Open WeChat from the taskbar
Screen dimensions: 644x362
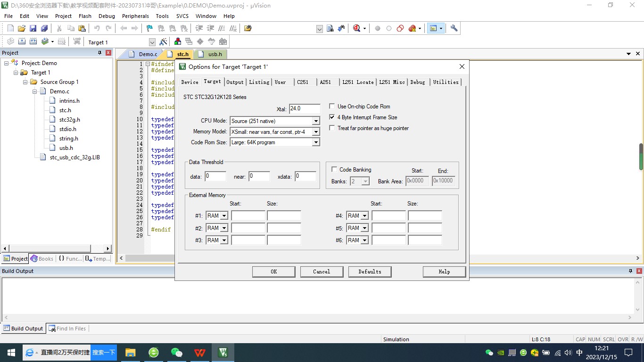point(177,352)
